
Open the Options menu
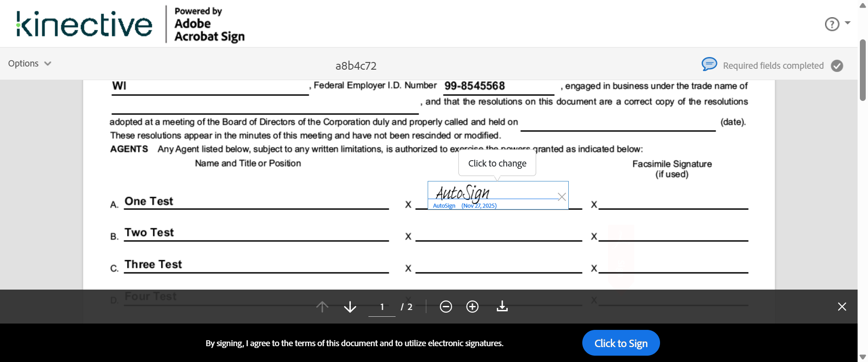[x=29, y=63]
